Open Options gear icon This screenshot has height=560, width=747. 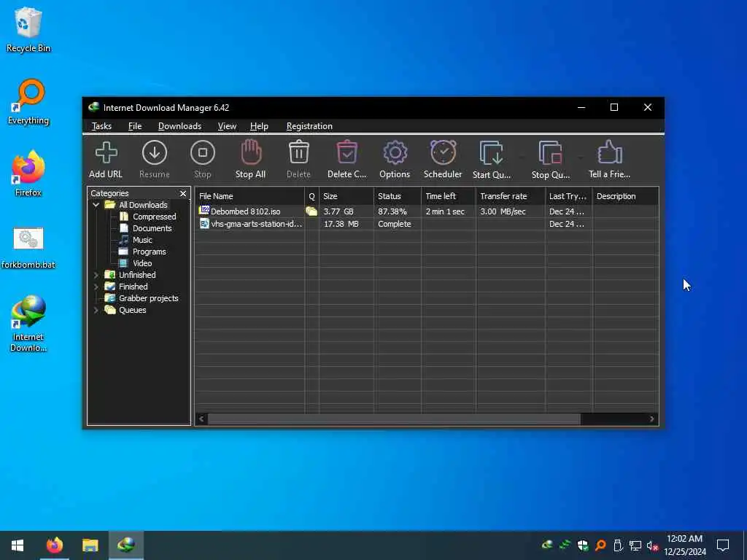click(395, 160)
